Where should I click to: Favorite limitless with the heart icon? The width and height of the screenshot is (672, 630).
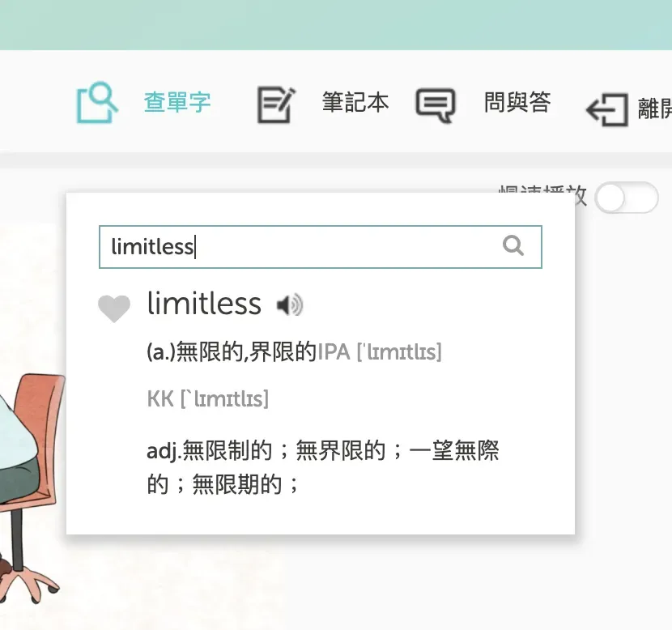coord(114,308)
